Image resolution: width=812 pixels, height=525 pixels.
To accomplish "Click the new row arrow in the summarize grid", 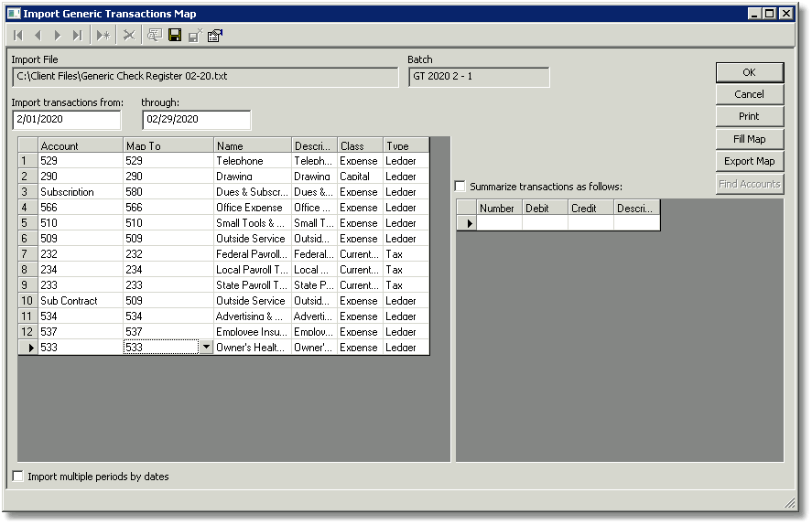I will click(467, 223).
